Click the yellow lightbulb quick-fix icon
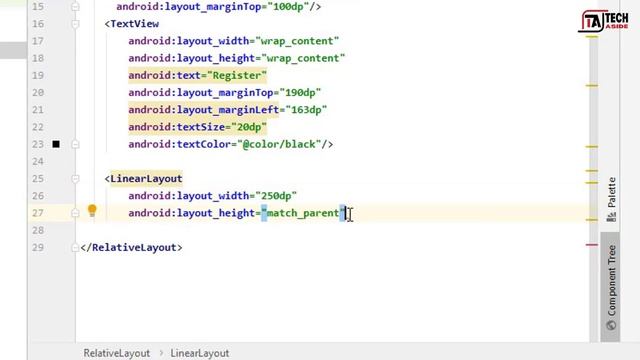640x360 pixels. pos(92,211)
